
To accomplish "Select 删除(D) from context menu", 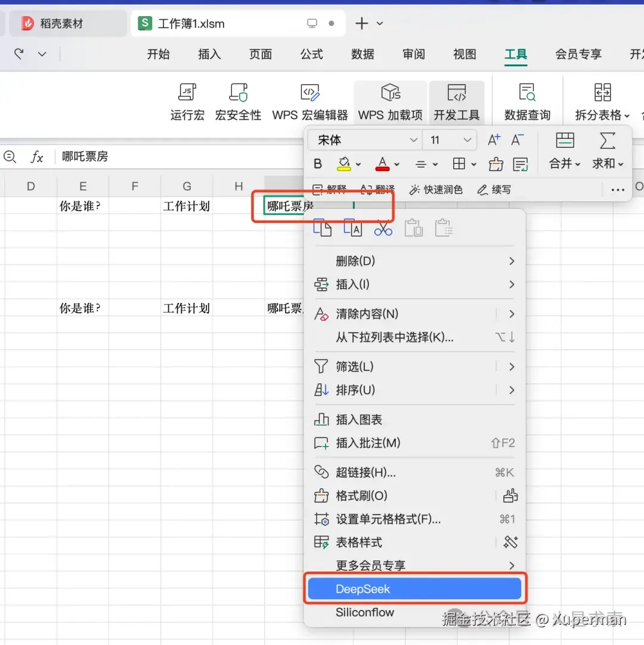I will coord(414,261).
